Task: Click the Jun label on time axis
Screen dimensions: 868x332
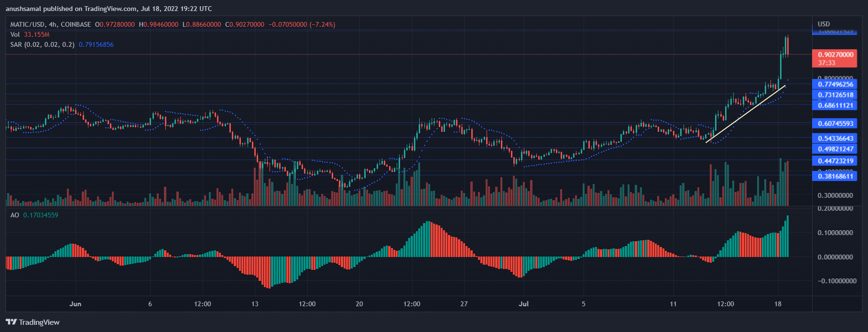Action: (75, 304)
